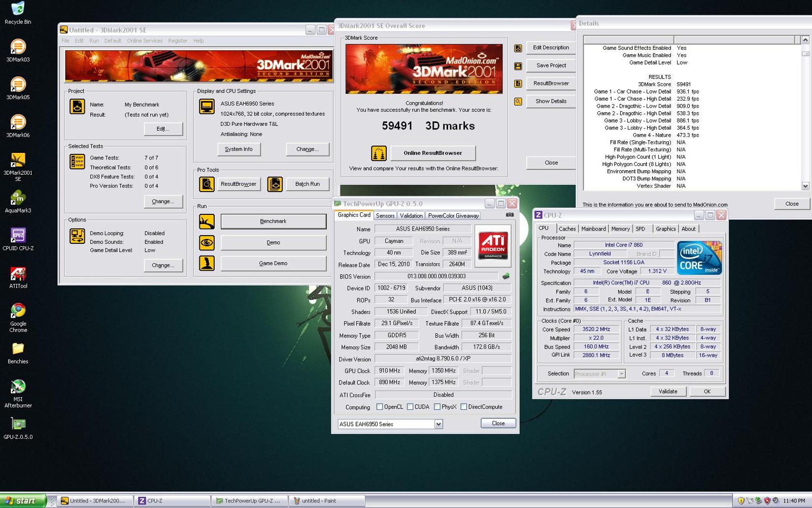Click the Validate button in CPU-Z
This screenshot has width=812, height=508.
point(668,392)
